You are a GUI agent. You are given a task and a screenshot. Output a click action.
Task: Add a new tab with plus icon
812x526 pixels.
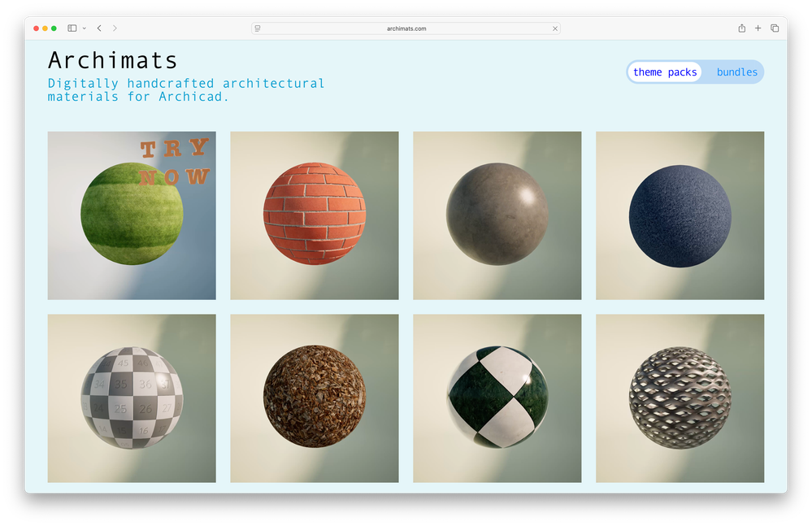click(758, 28)
